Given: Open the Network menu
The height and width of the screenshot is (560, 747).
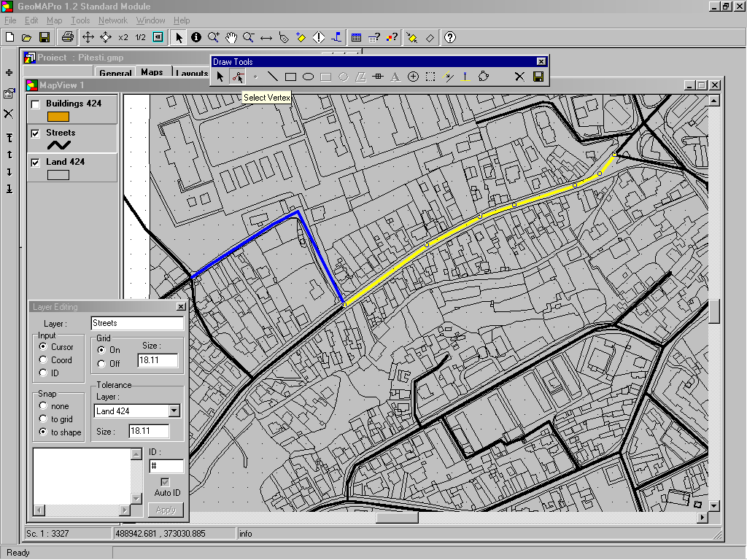Looking at the screenshot, I should point(112,20).
